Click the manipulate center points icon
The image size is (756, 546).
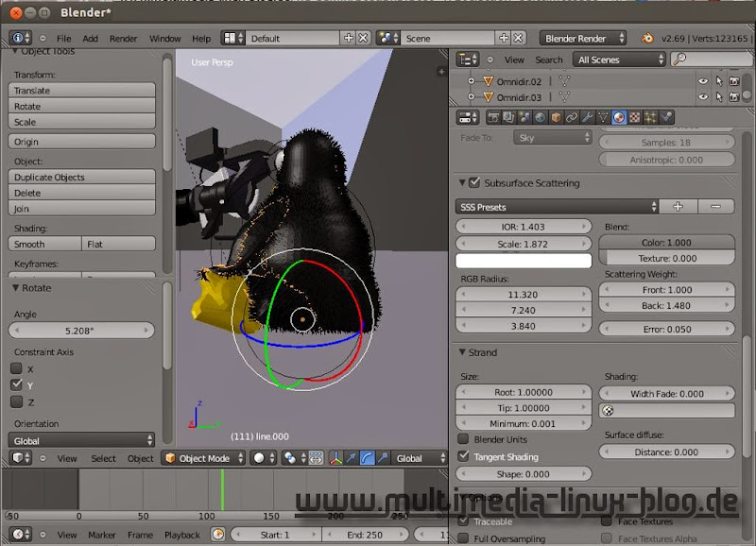[316, 458]
